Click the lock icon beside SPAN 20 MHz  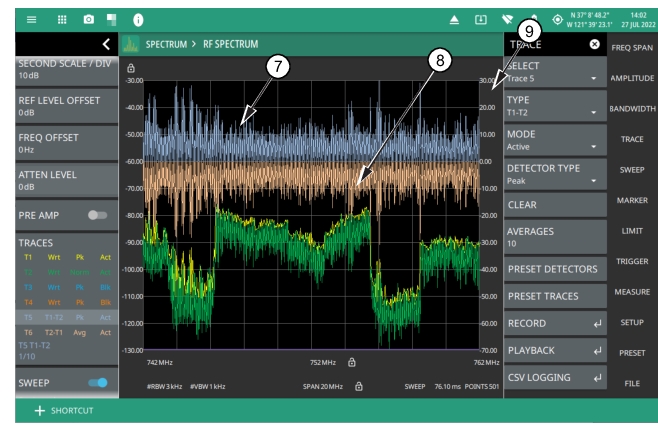(358, 386)
